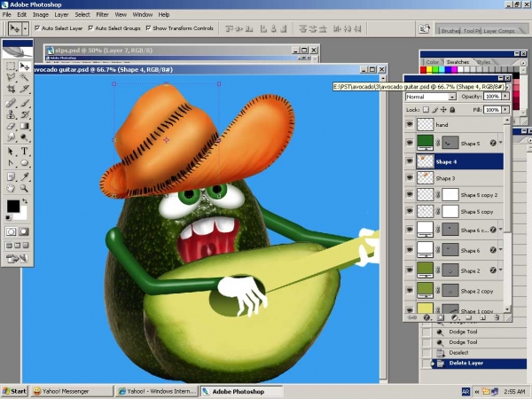532x399 pixels.
Task: Switch to Quick Mask mode
Action: tap(24, 231)
